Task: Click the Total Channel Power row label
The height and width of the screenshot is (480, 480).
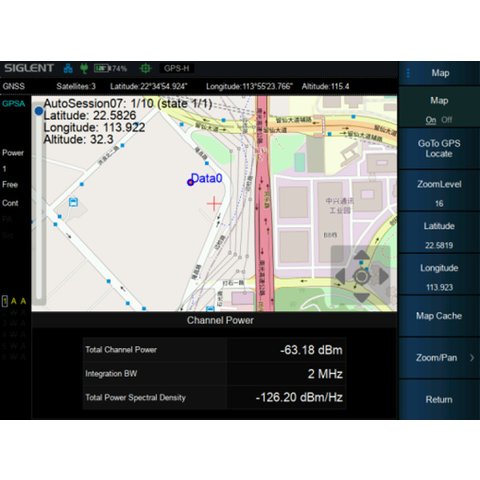Action: pos(121,350)
